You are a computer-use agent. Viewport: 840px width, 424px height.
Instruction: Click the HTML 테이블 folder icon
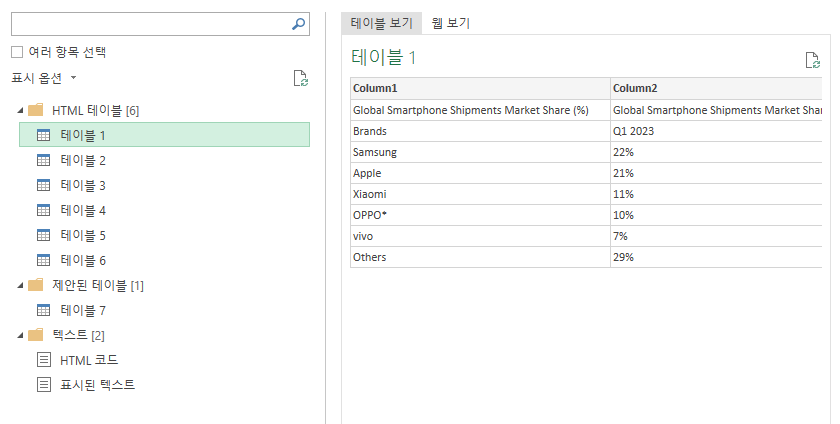(x=35, y=110)
